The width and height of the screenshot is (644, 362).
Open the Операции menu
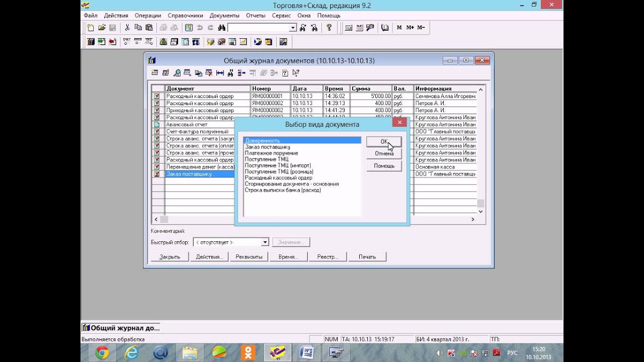[x=148, y=16]
